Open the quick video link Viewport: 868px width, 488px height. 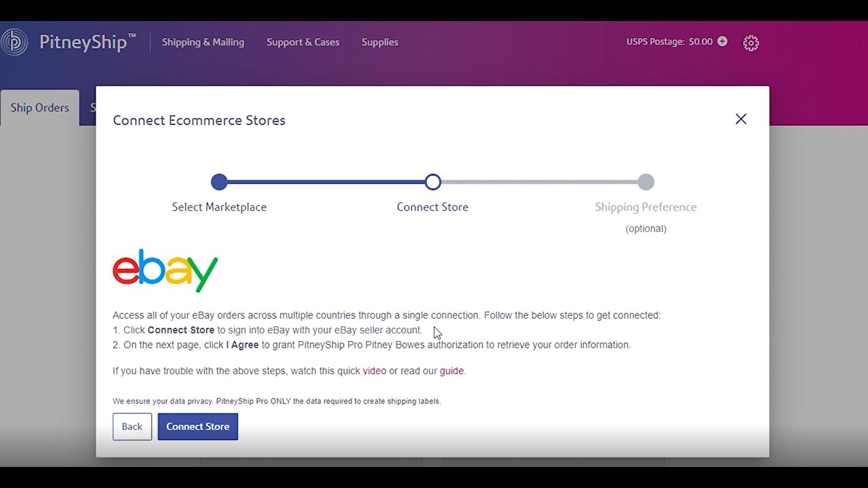point(374,371)
